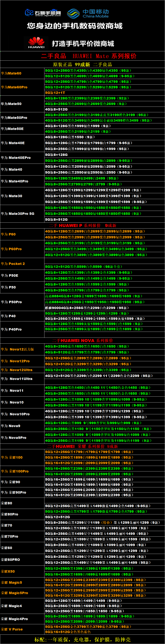This screenshot has width=165, height=644.
Task: Click the 华为 荣耀90Pro model cell
Action: (22, 492)
